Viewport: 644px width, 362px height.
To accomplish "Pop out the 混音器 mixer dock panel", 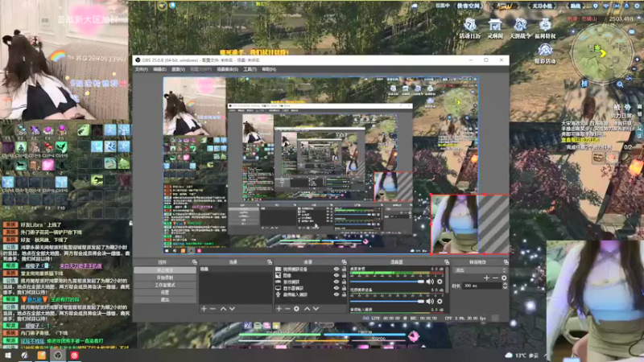I will click(x=447, y=262).
